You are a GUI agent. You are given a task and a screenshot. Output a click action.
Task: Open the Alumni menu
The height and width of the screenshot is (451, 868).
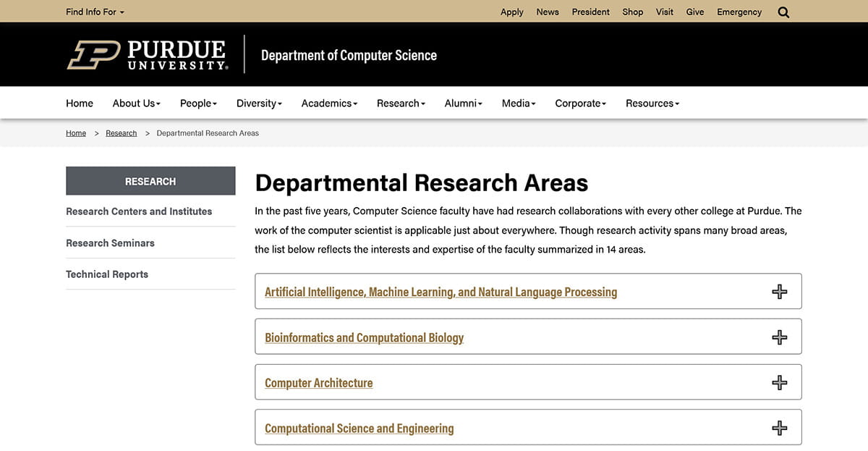(x=463, y=103)
